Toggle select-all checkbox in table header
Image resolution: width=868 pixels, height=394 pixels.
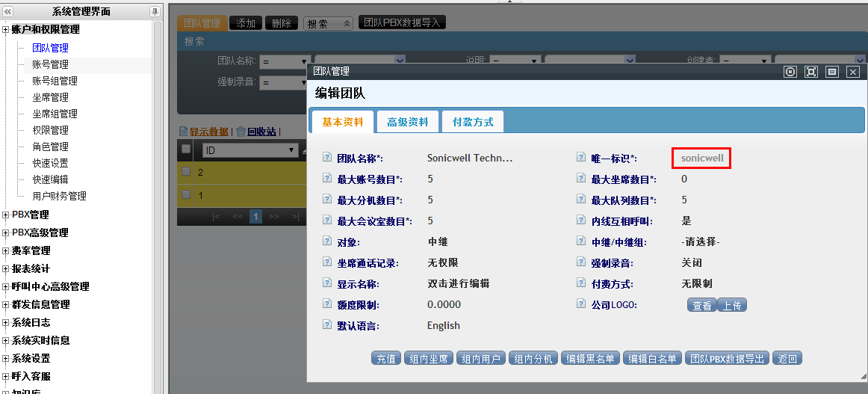(186, 150)
